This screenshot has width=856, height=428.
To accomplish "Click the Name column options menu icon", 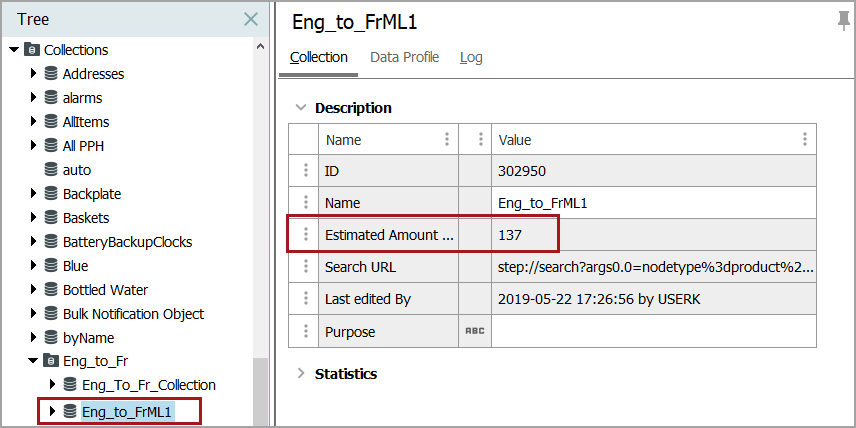I will 446,140.
